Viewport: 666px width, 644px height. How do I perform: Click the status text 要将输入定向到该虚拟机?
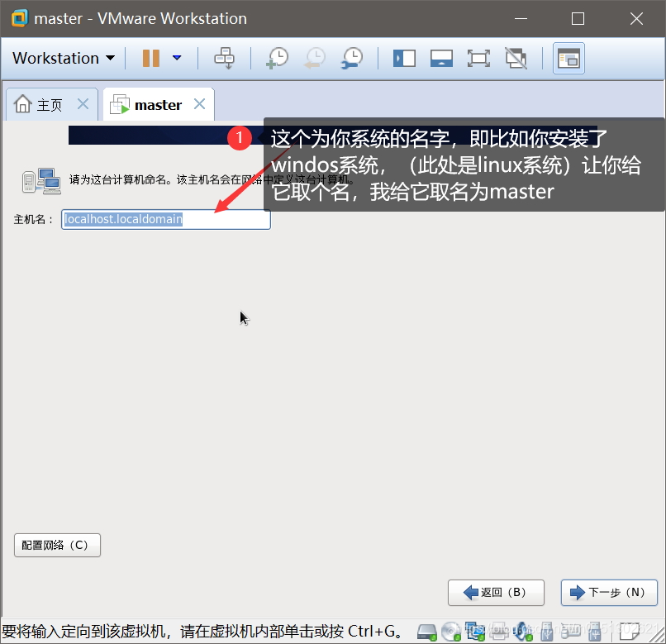tap(86, 632)
